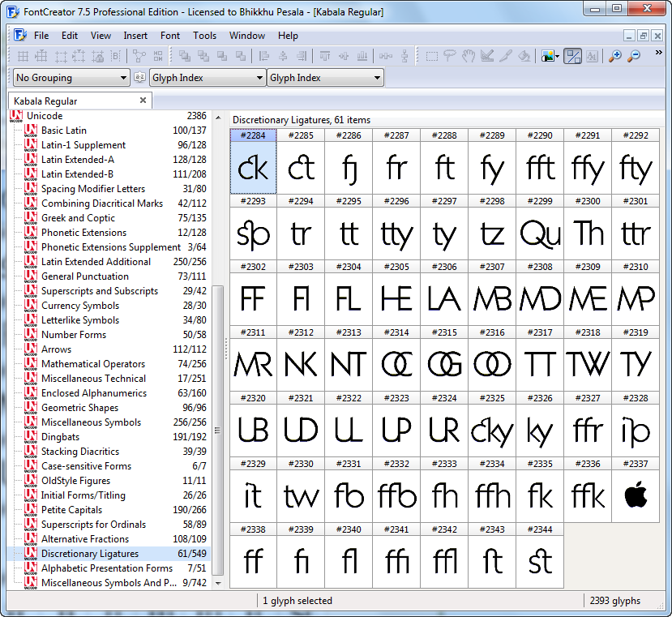Viewport: 672px width, 617px height.
Task: Select glyph #2316 'OO' ligature
Action: 492,359
